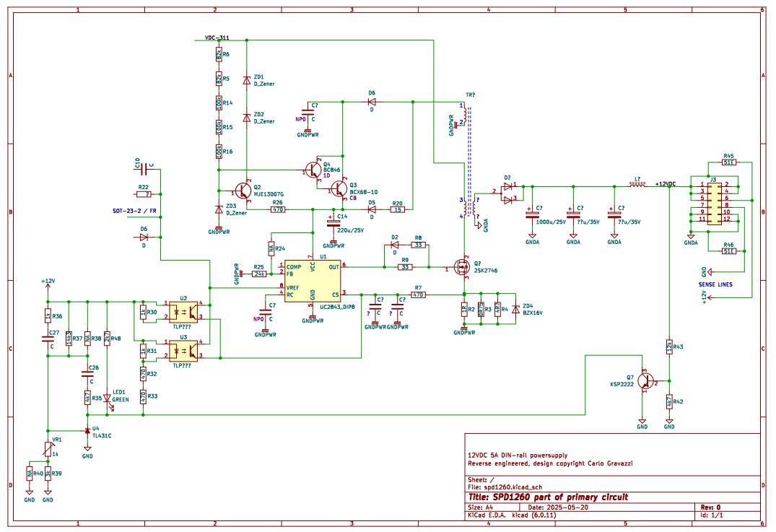Image resolution: width=776 pixels, height=532 pixels.
Task: Click the VDC-311 net label
Action: click(217, 38)
